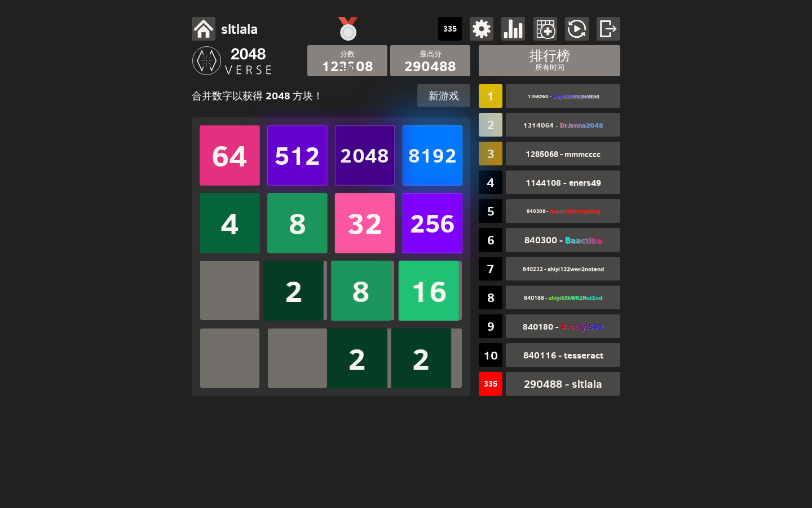Click the black 335 rank badge in the toolbar

pos(450,29)
